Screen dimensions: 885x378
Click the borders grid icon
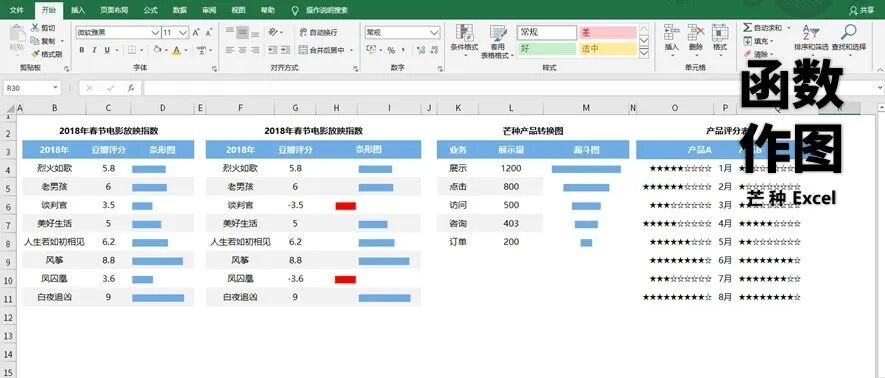(x=132, y=50)
